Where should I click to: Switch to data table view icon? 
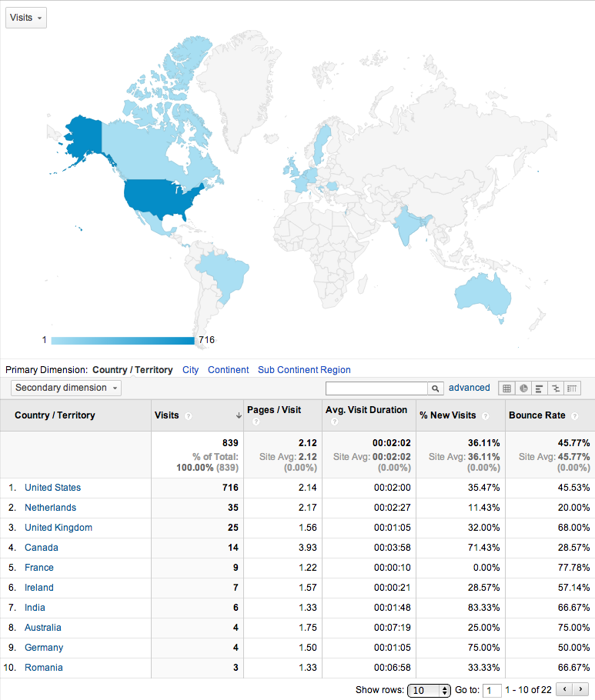click(506, 388)
